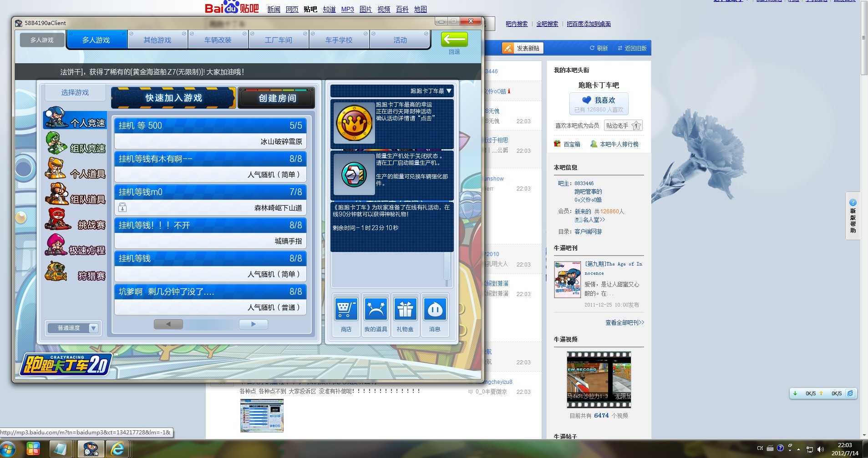This screenshot has width=868, height=458.
Task: Click the 发表新贴 post icon
Action: [x=508, y=48]
